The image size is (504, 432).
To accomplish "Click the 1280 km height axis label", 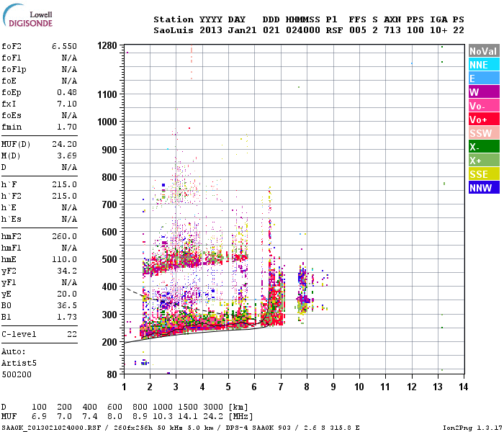I will 107,45.
